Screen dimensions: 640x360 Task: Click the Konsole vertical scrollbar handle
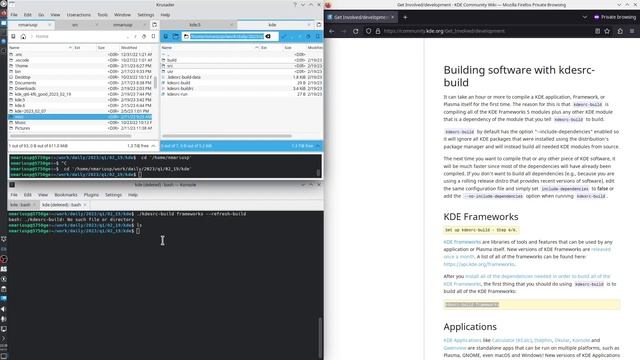point(320,337)
